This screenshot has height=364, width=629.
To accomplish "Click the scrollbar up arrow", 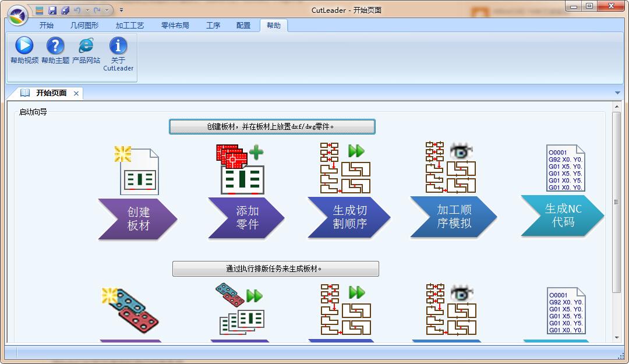I will [x=617, y=107].
